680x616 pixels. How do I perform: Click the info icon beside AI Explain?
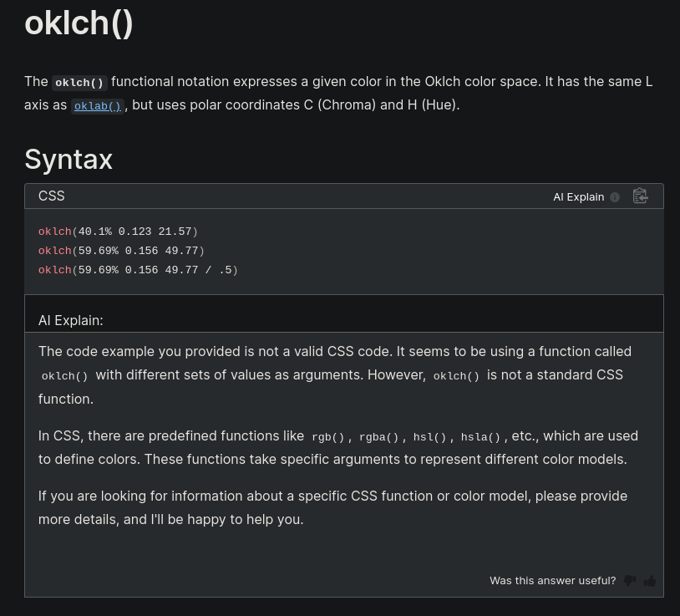click(615, 197)
